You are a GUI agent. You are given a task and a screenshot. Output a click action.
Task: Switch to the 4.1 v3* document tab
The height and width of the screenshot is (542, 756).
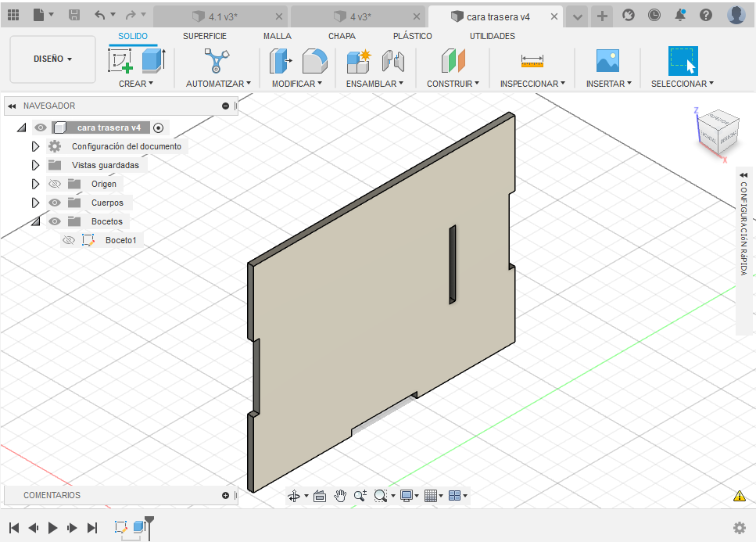pos(220,17)
